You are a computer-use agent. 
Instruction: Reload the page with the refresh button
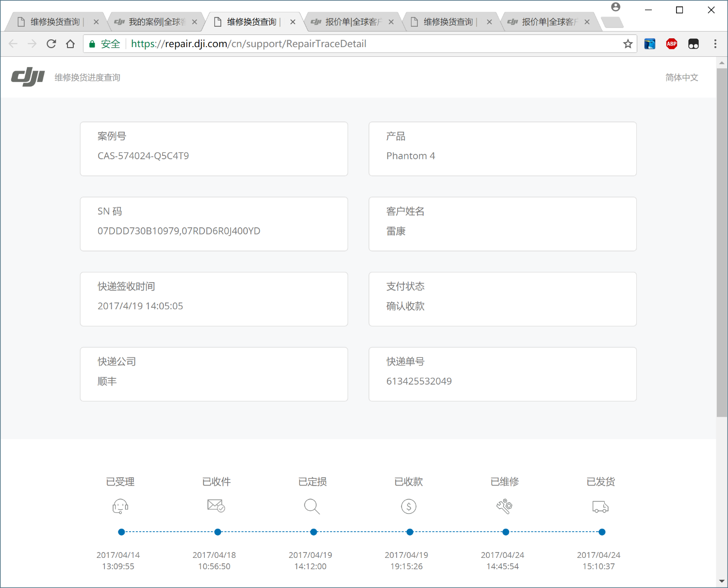pos(51,44)
